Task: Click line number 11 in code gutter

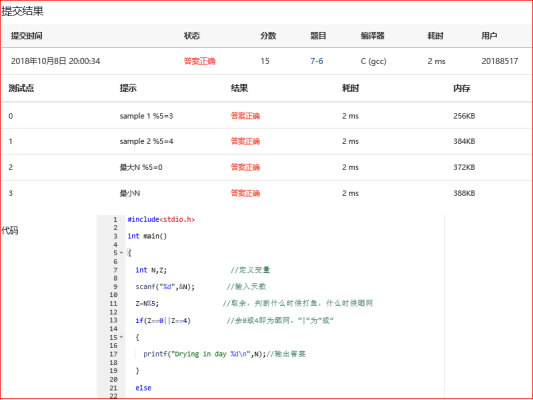Action: point(114,303)
